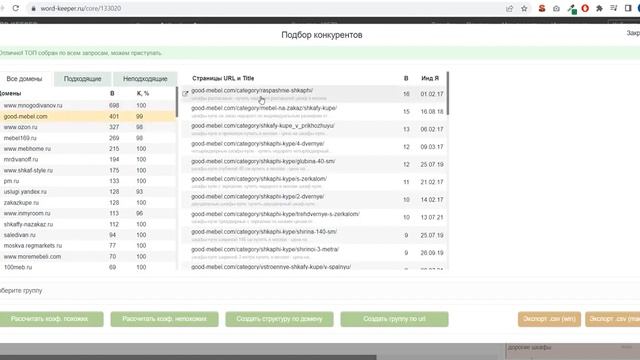Open URL mebel-na-zakaz/shkafy-kupe/
This screenshot has height=360, width=640.
click(x=264, y=108)
